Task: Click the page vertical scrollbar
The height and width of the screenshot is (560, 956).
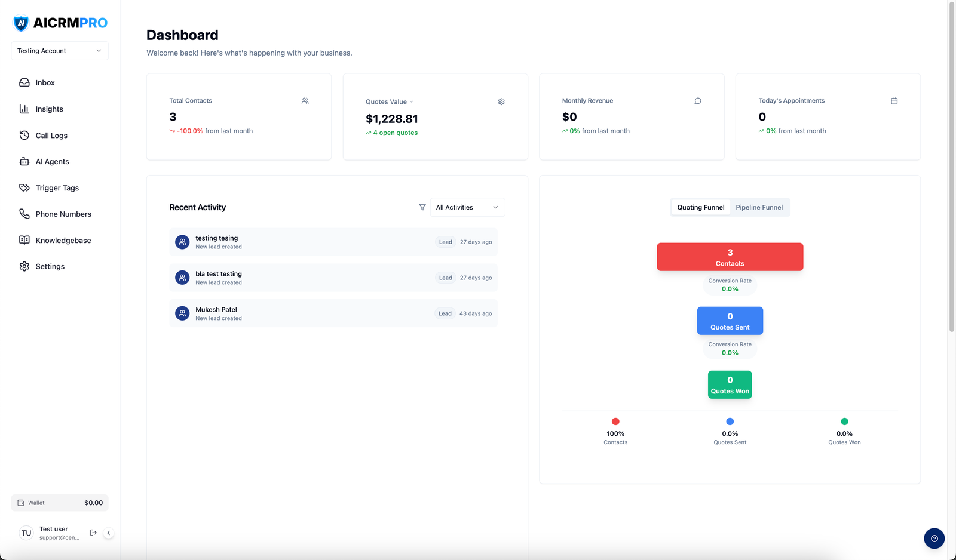Action: pyautogui.click(x=952, y=167)
